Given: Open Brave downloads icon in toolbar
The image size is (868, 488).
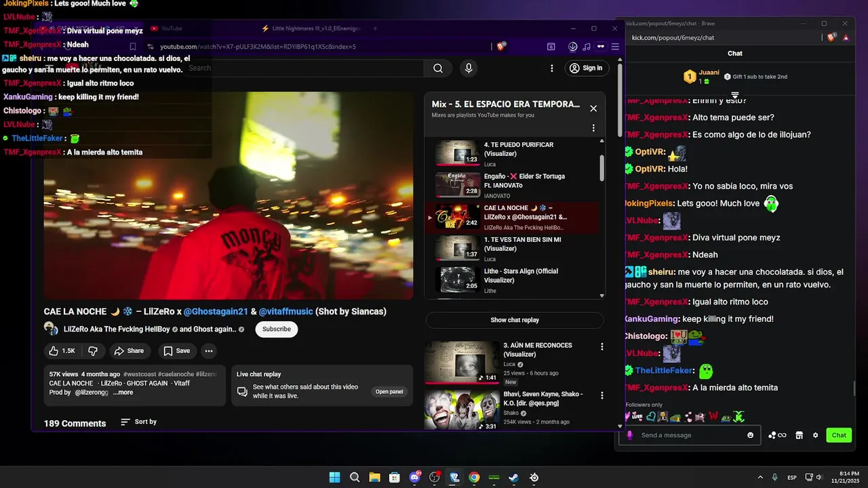Looking at the screenshot, I should [573, 47].
